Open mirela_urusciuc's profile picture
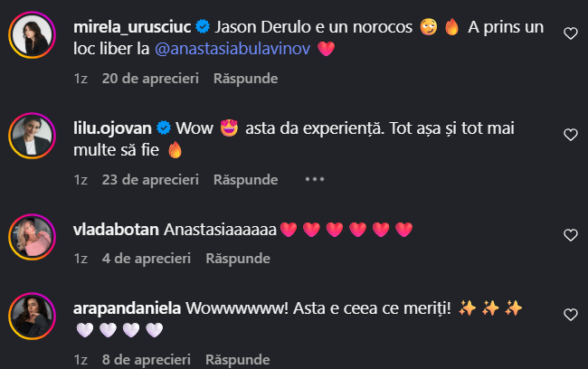588x369 pixels. click(33, 35)
